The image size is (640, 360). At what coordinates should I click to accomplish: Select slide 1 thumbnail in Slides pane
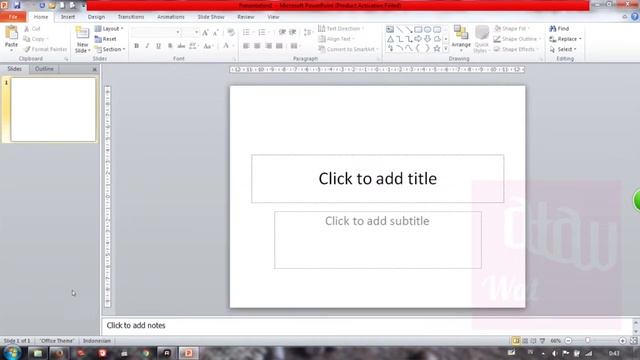point(53,110)
